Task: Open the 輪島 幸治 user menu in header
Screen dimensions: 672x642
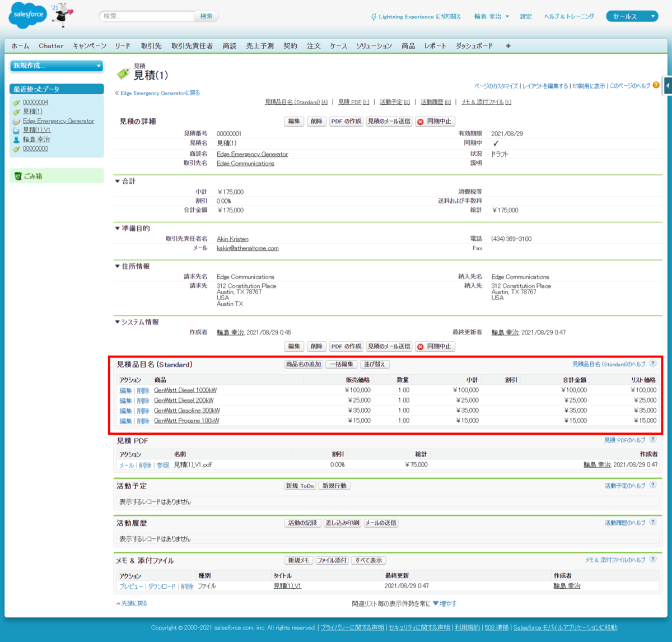Action: tap(492, 16)
